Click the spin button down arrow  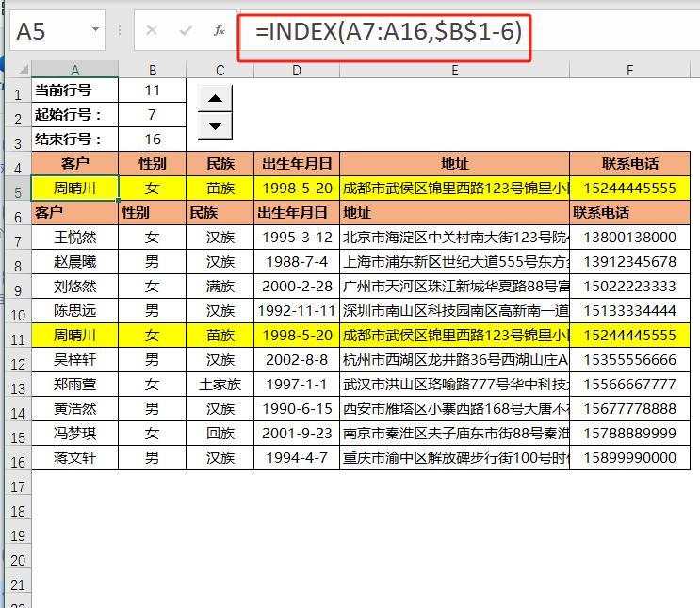[215, 125]
